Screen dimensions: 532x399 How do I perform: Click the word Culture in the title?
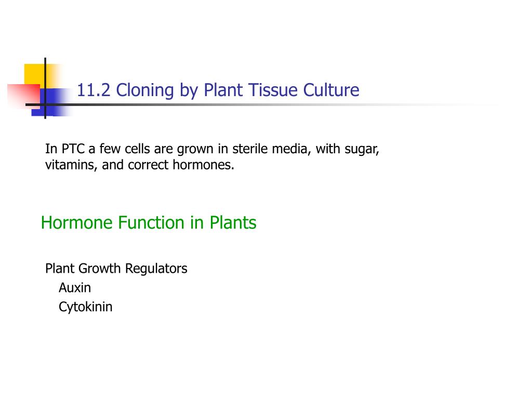(x=331, y=90)
